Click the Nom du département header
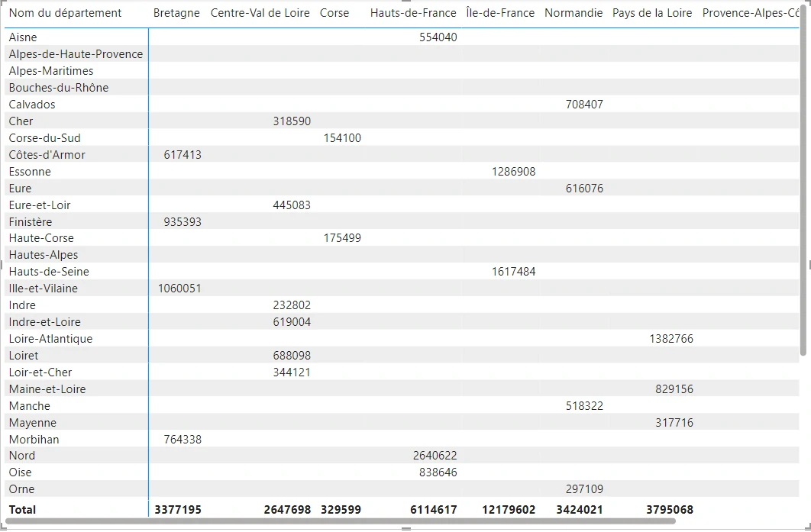The width and height of the screenshot is (811, 532). (65, 13)
